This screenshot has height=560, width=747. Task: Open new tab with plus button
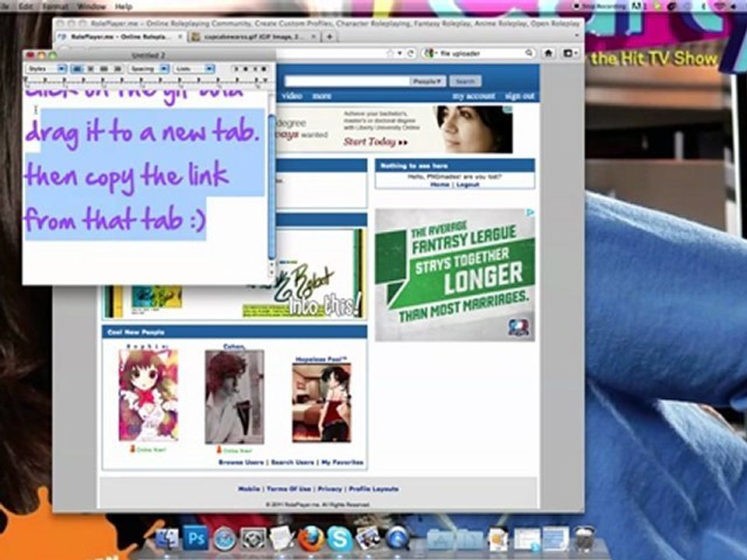point(329,37)
